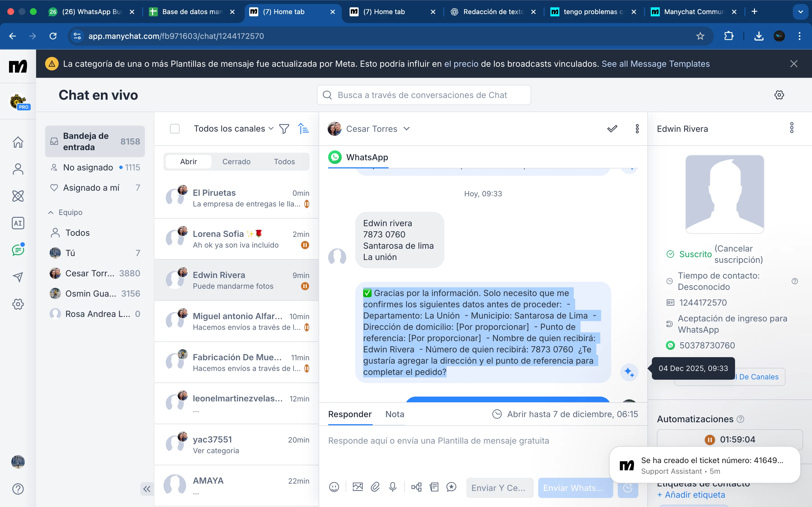This screenshot has width=812, height=507.
Task: Open the Broadcasting paper-plane sidebar icon
Action: (x=18, y=277)
